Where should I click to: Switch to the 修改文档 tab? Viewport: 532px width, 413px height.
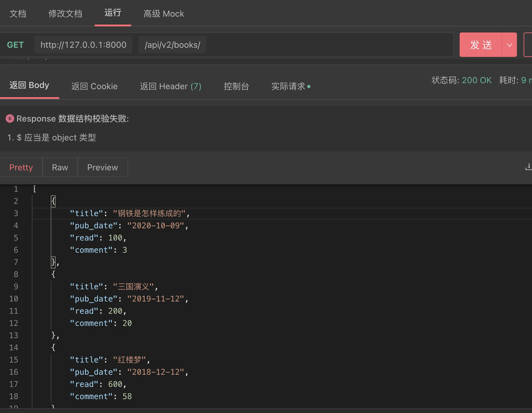65,14
